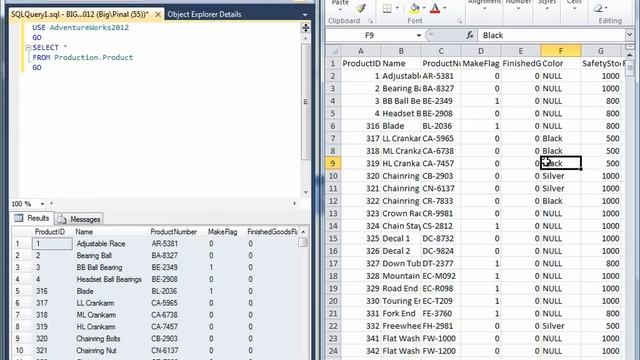
Task: Switch to Object Explorer Details tab
Action: click(204, 14)
